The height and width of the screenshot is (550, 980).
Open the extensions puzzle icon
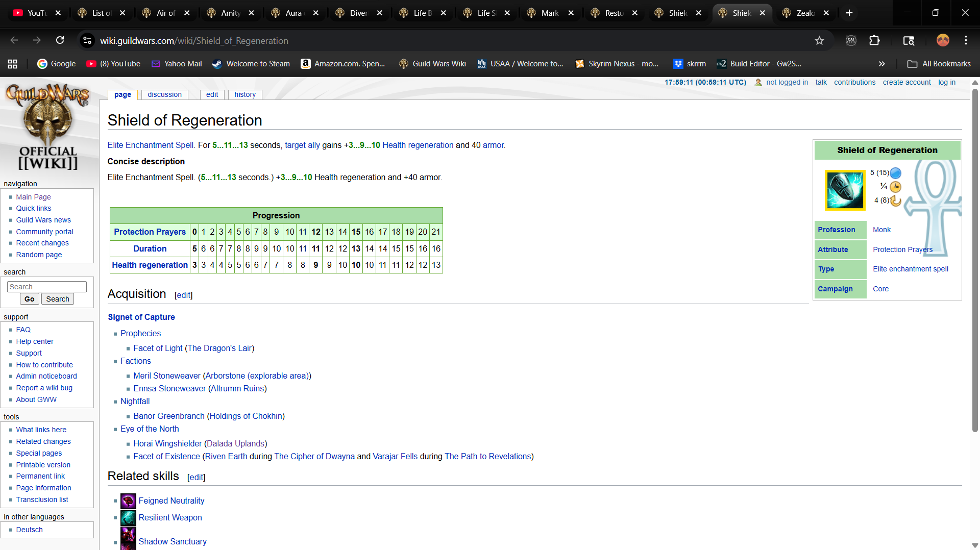(874, 40)
